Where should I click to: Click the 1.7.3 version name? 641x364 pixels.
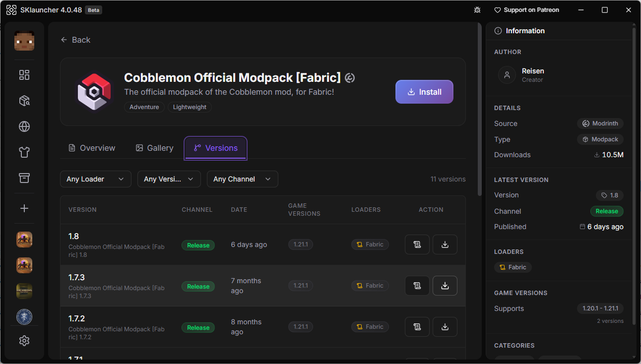click(x=76, y=277)
